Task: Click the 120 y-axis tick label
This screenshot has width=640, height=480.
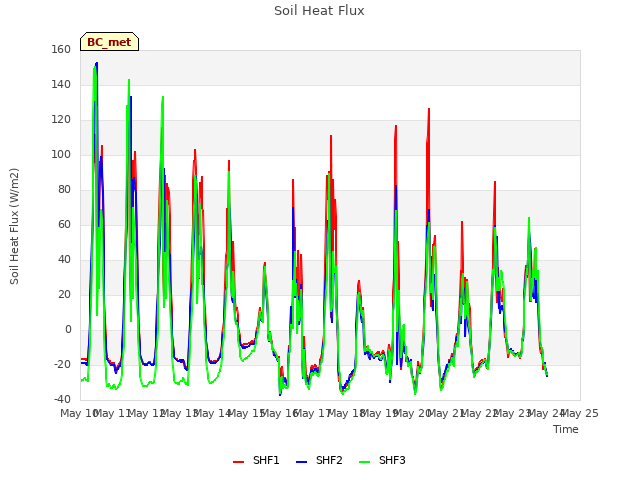Action: [61, 120]
